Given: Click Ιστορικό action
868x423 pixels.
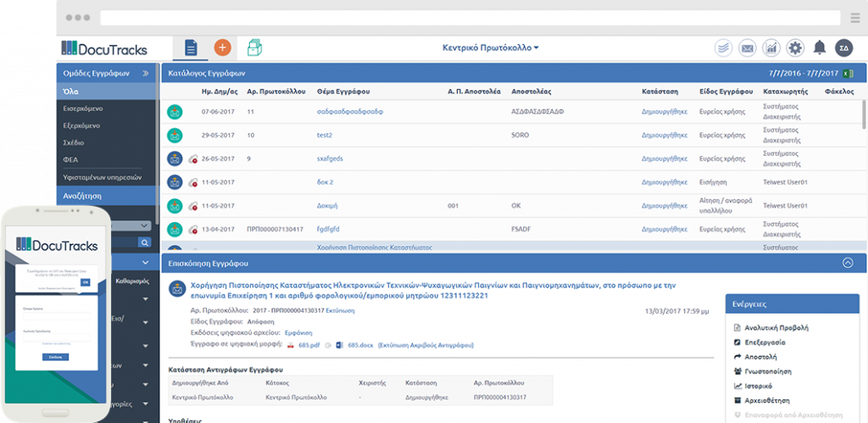Looking at the screenshot, I should [759, 387].
